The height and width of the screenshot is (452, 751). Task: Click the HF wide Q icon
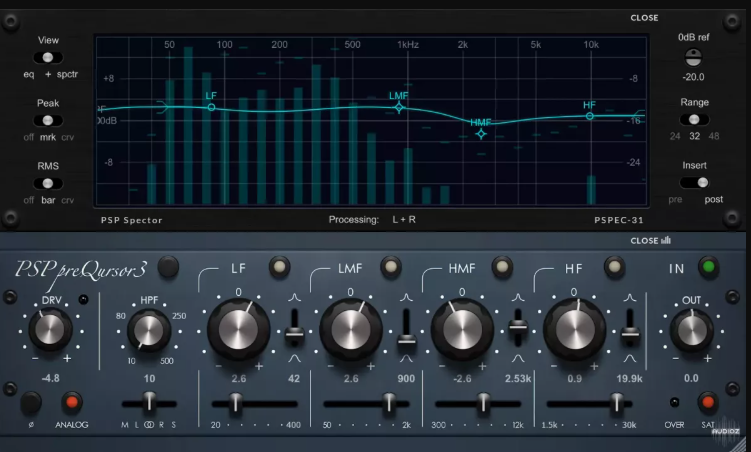[x=630, y=358]
